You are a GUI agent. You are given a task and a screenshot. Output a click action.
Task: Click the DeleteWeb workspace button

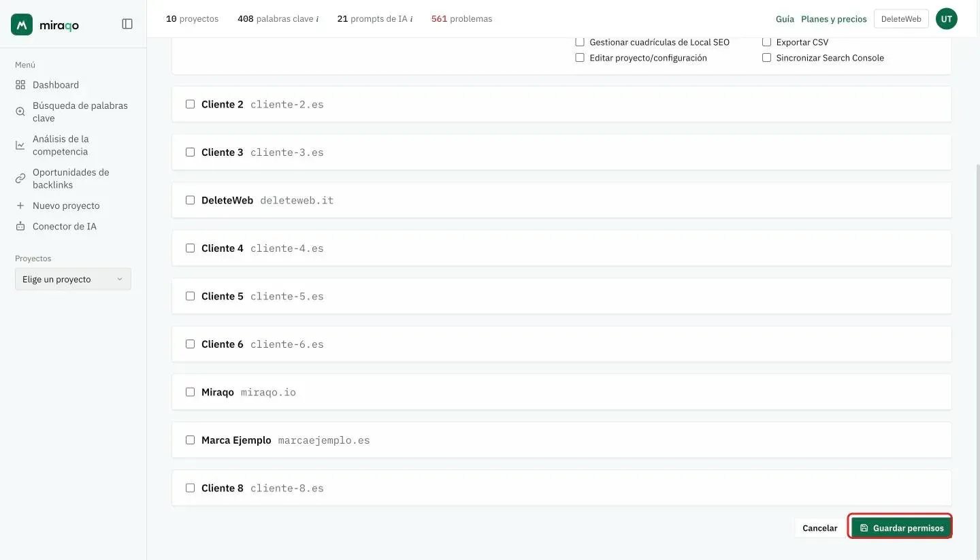[x=901, y=19]
